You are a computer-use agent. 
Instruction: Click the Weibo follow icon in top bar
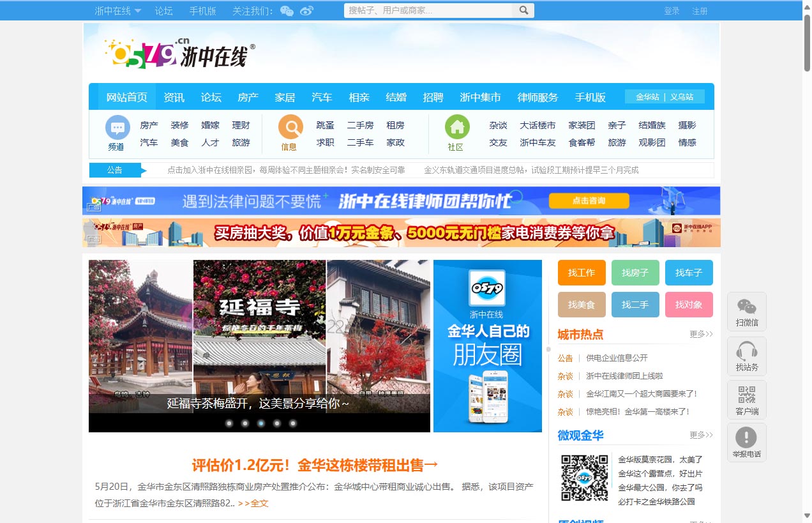tap(306, 11)
